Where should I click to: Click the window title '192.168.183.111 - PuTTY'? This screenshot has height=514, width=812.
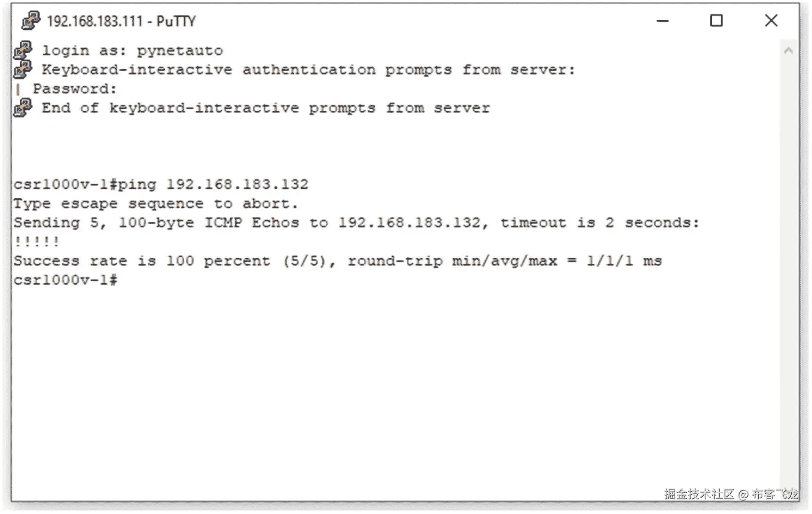pyautogui.click(x=121, y=21)
